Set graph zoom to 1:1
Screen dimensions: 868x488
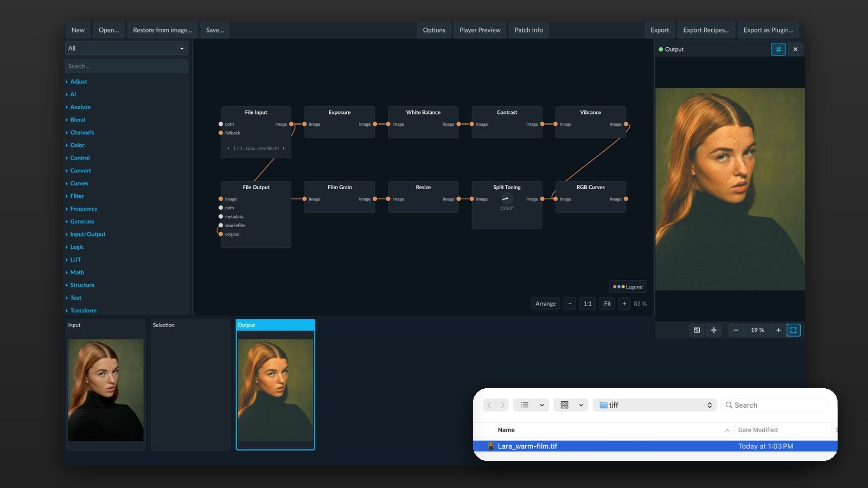click(588, 304)
